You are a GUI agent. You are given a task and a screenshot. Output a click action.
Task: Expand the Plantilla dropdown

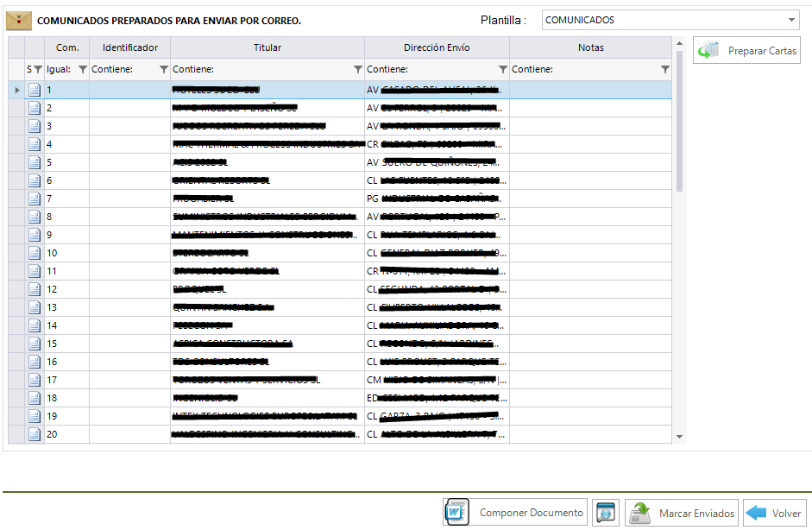tap(791, 20)
